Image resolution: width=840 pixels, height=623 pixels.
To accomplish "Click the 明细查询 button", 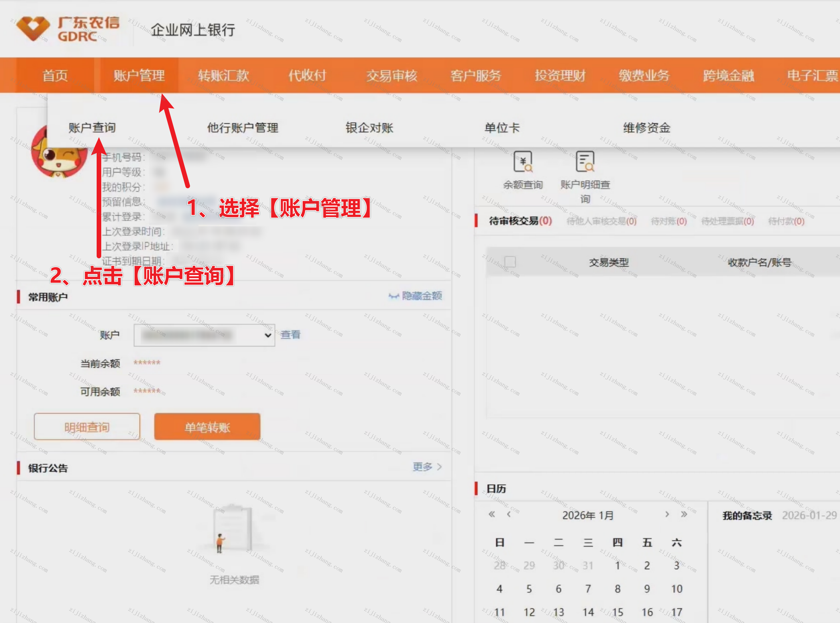I will (x=87, y=427).
